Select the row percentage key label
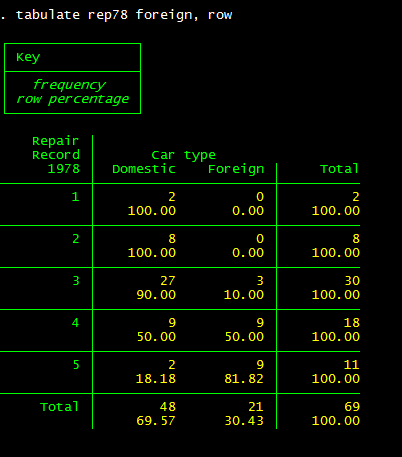402x457 pixels. [73, 99]
